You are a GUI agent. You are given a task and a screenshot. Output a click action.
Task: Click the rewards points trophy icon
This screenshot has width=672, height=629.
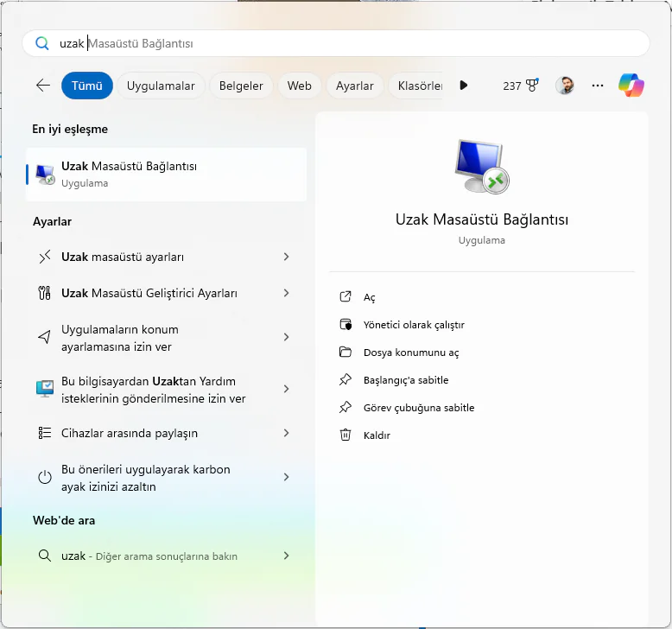(x=532, y=86)
